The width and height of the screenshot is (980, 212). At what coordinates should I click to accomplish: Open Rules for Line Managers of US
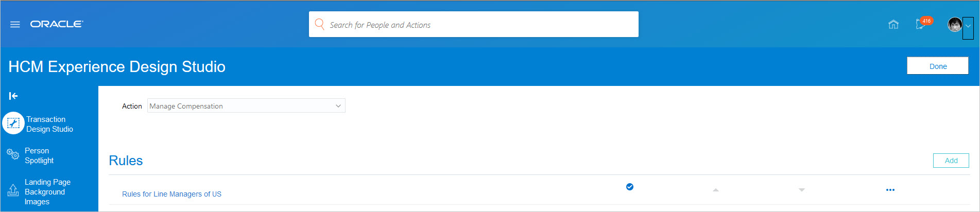click(171, 194)
